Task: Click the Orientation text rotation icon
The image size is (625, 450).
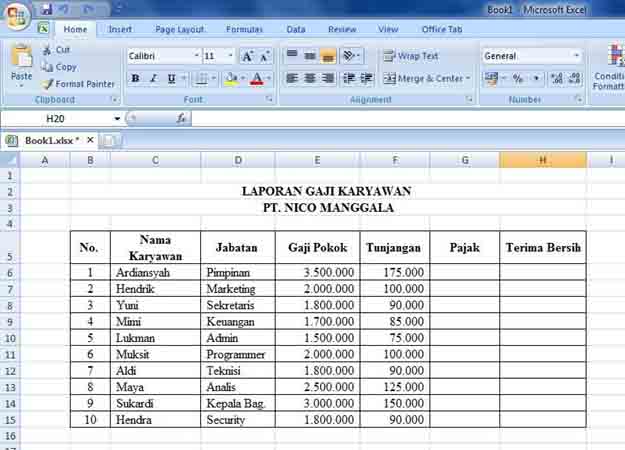Action: tap(349, 56)
